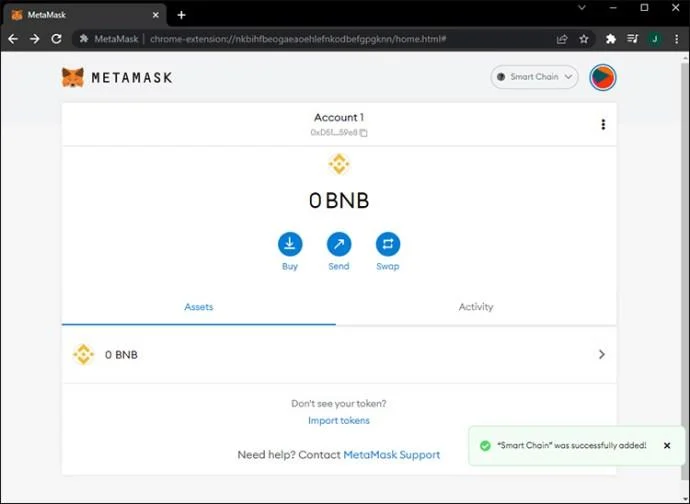Click the share page icon in the address bar
This screenshot has height=504, width=690.
pos(562,39)
